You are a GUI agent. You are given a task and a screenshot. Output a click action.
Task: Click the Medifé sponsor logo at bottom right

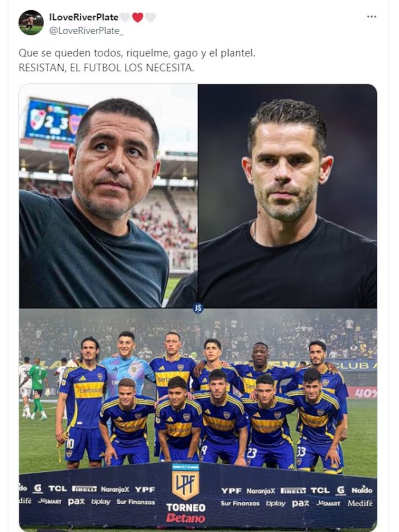[360, 503]
